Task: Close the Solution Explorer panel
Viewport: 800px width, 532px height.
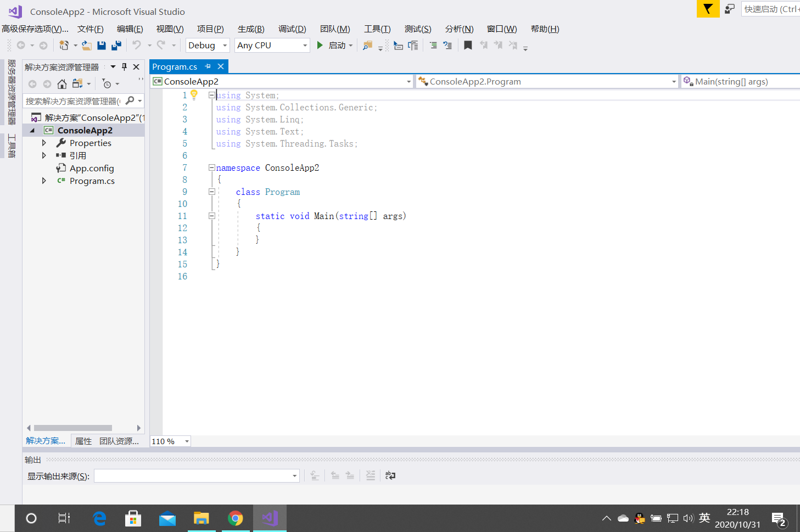Action: 136,66
